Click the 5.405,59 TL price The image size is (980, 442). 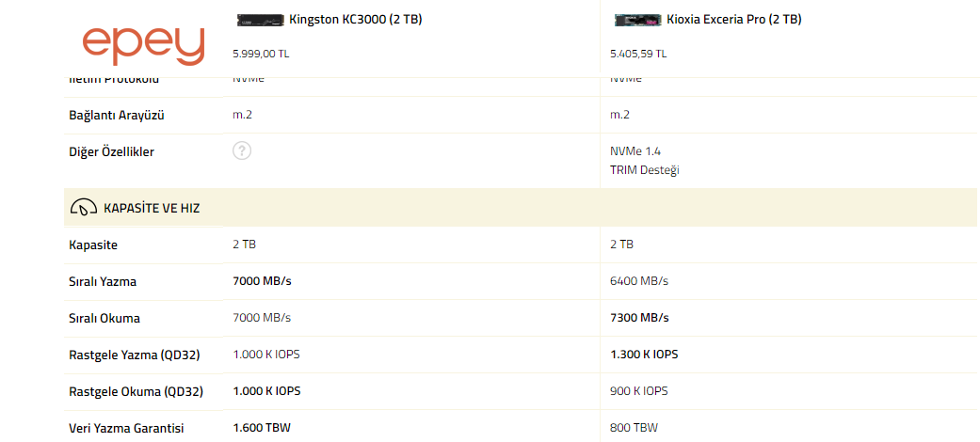pos(638,54)
